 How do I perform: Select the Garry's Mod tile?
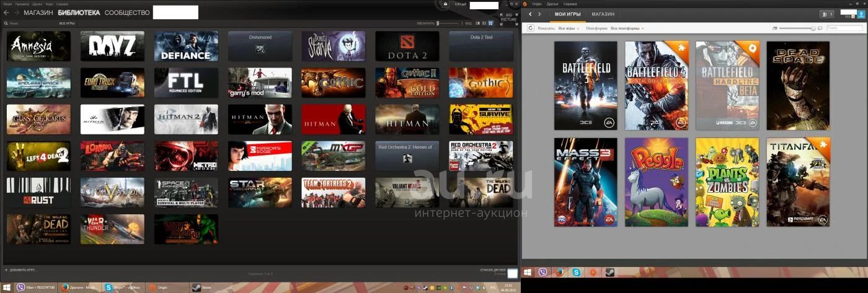coord(260,83)
